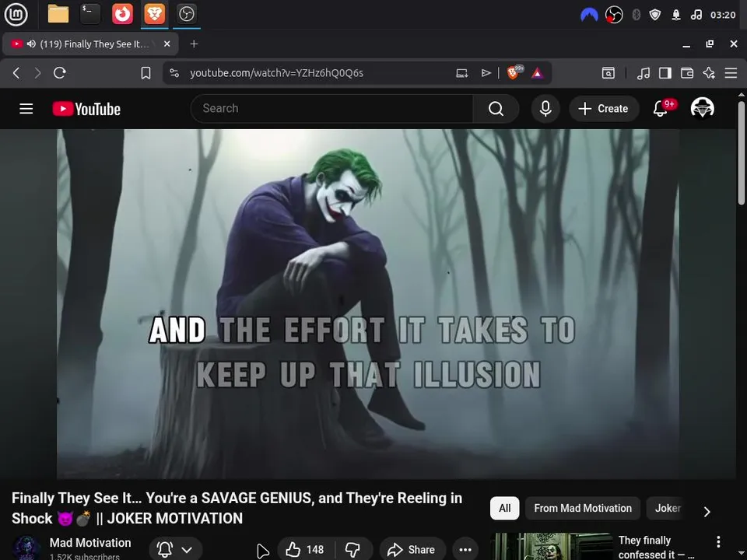Open the Linux Mint start menu
This screenshot has width=747, height=560.
coord(16,14)
